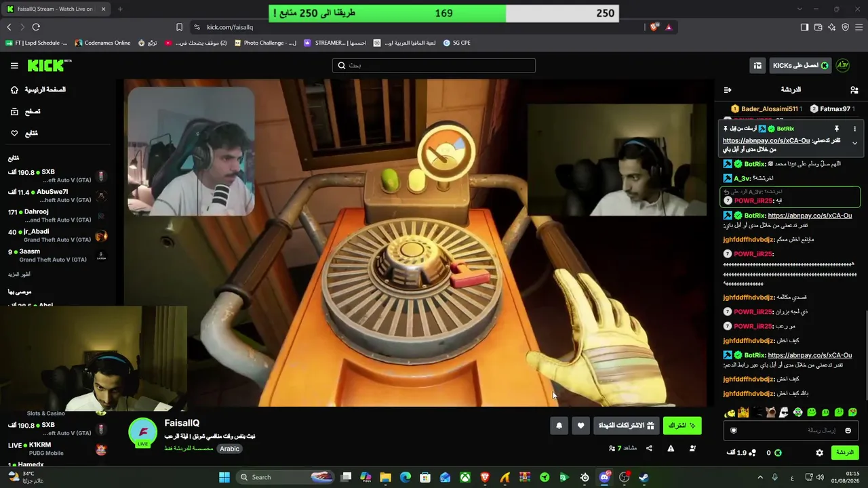The height and width of the screenshot is (488, 868).
Task: Click the Get KICKs button
Action: click(800, 66)
